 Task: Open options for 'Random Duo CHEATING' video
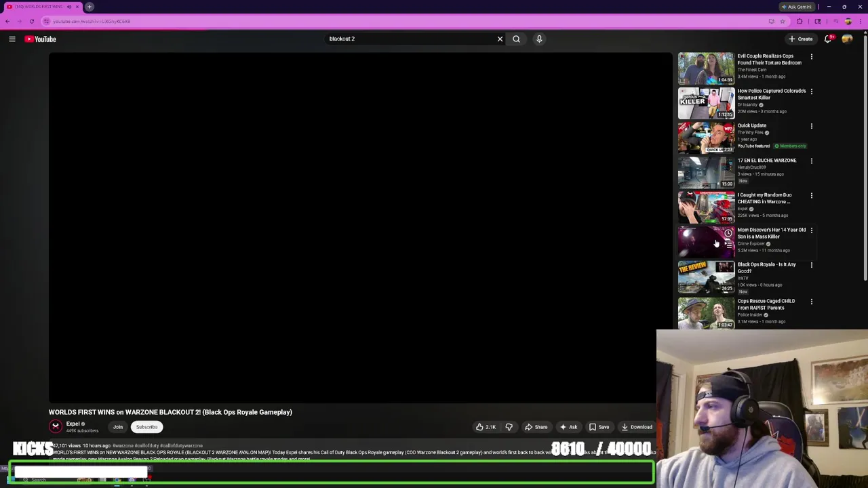pyautogui.click(x=811, y=196)
